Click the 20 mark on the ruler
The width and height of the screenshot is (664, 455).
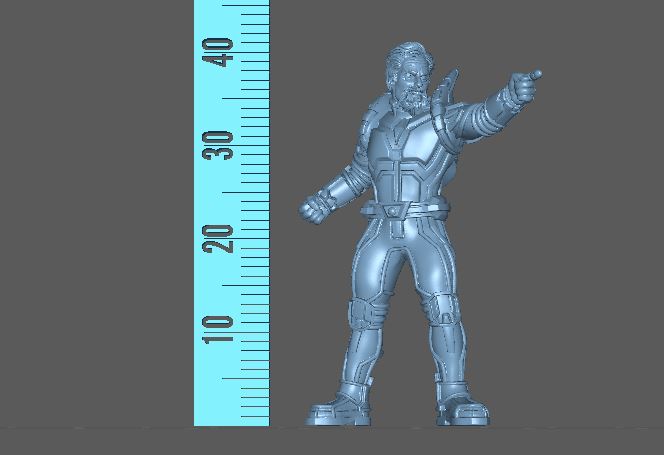219,237
